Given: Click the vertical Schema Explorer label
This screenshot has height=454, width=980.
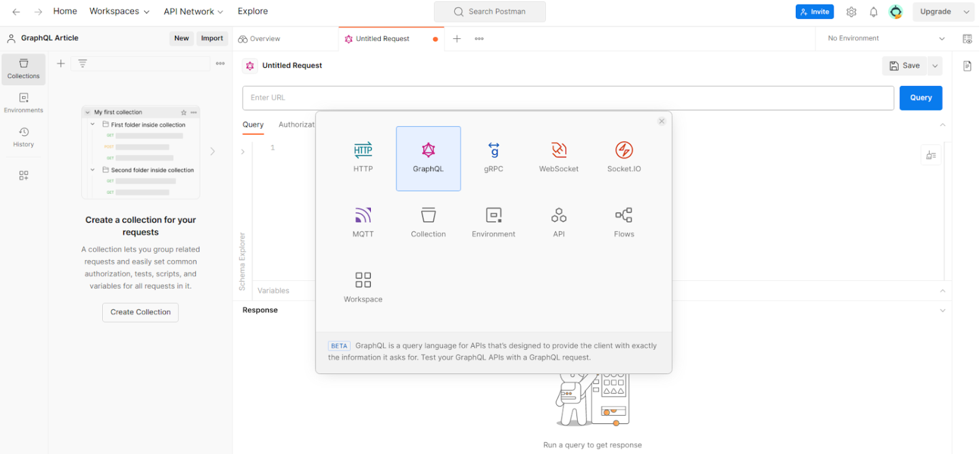Looking at the screenshot, I should [242, 261].
